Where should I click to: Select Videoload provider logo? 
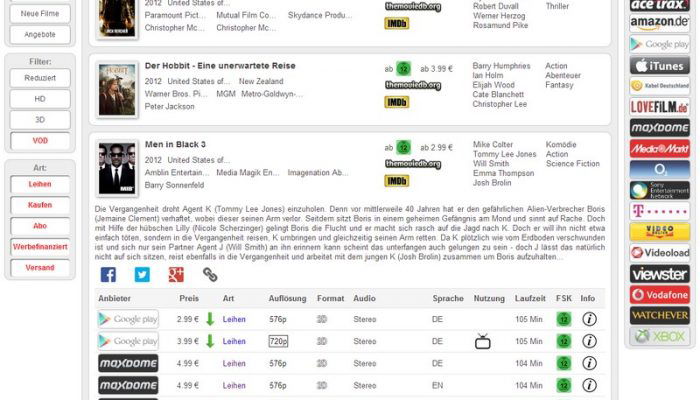[660, 253]
